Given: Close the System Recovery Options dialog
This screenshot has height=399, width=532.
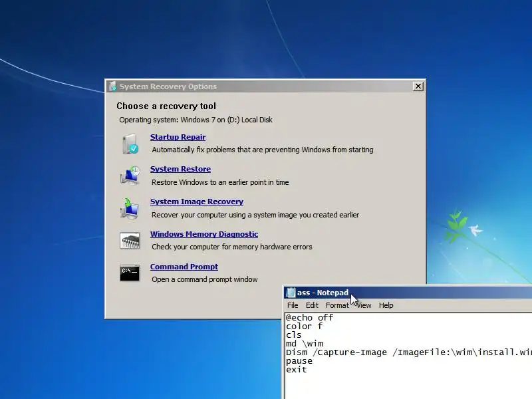Looking at the screenshot, I should tap(418, 86).
